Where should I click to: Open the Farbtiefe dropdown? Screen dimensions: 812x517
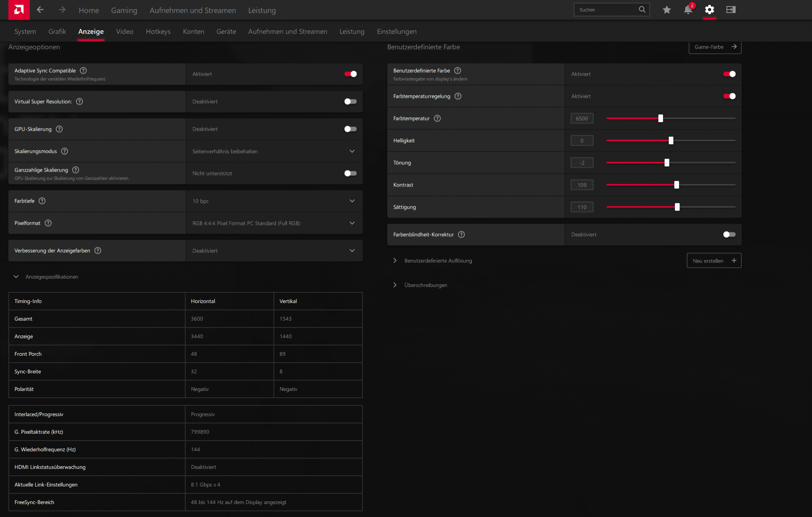pos(352,201)
